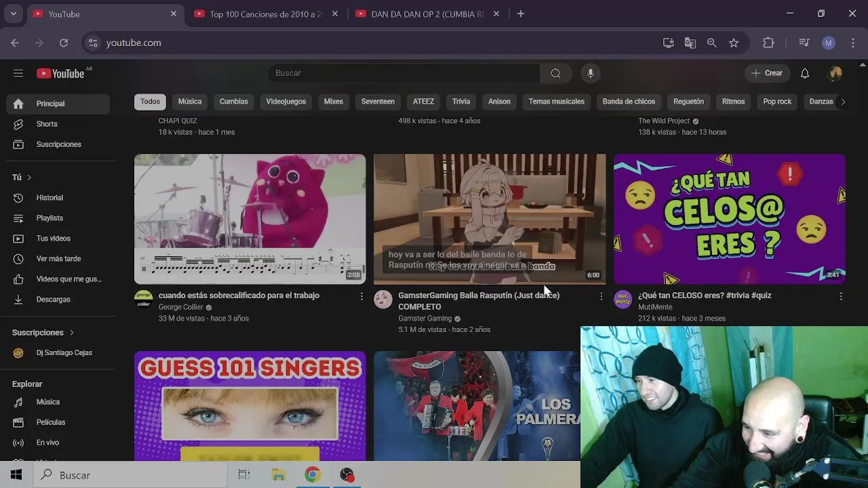This screenshot has height=488, width=868.
Task: Select Pop rock filter chip
Action: (x=777, y=102)
